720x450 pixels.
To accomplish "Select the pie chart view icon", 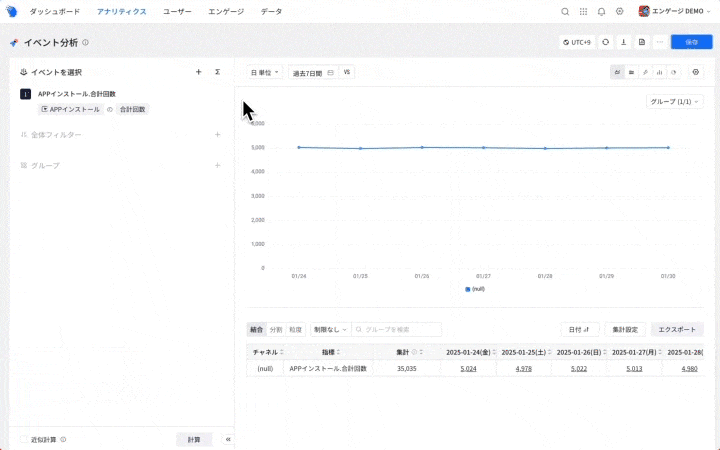I will click(674, 72).
